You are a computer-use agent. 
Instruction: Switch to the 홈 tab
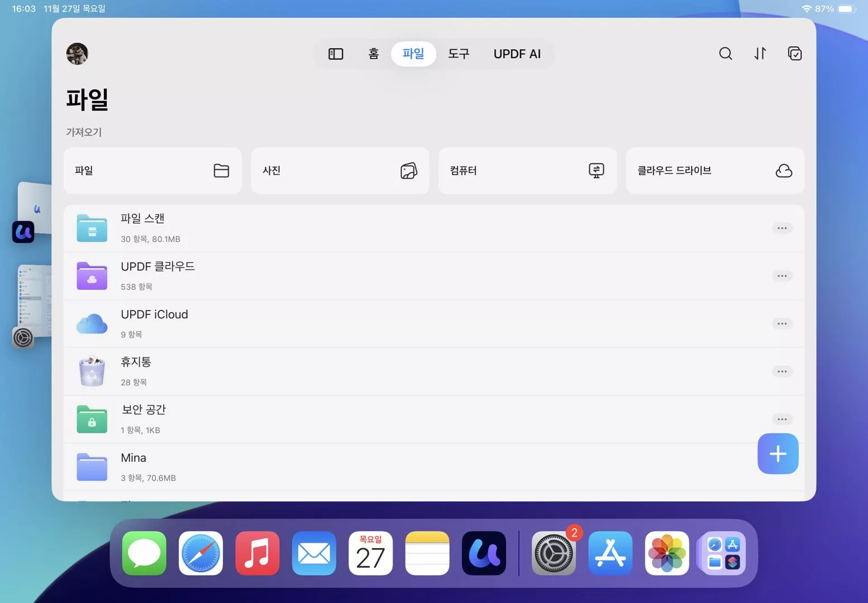click(374, 54)
